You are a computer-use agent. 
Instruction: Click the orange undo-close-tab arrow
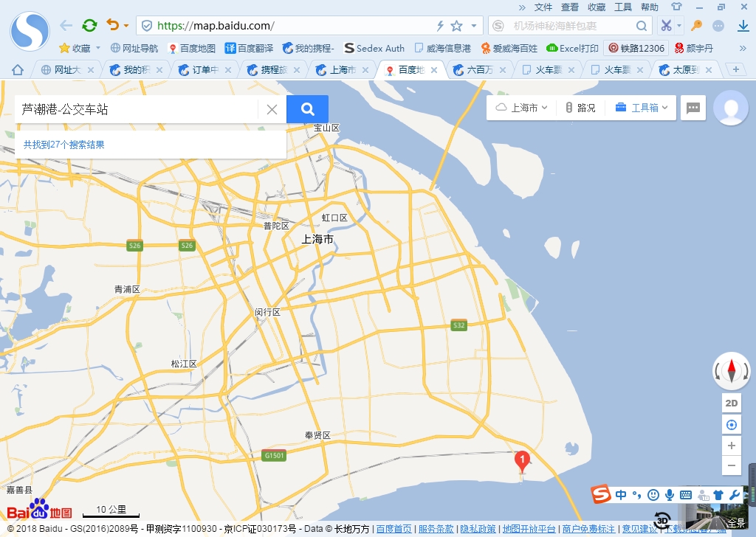point(112,24)
